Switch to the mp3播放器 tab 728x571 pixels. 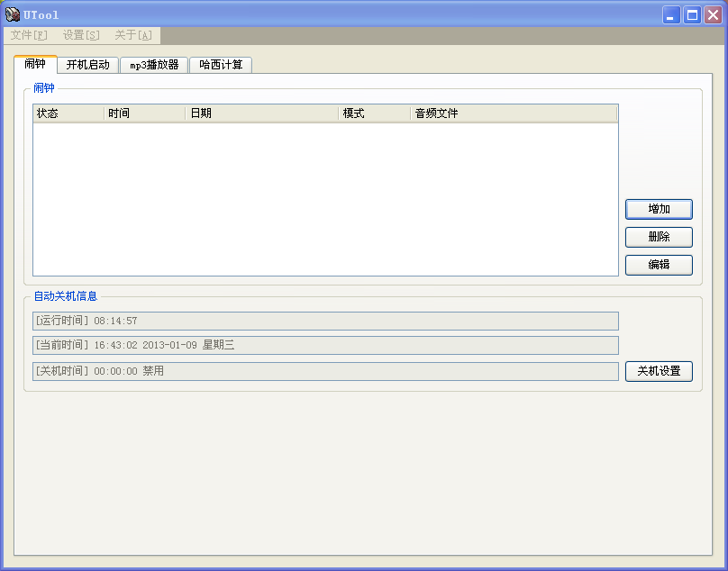154,65
